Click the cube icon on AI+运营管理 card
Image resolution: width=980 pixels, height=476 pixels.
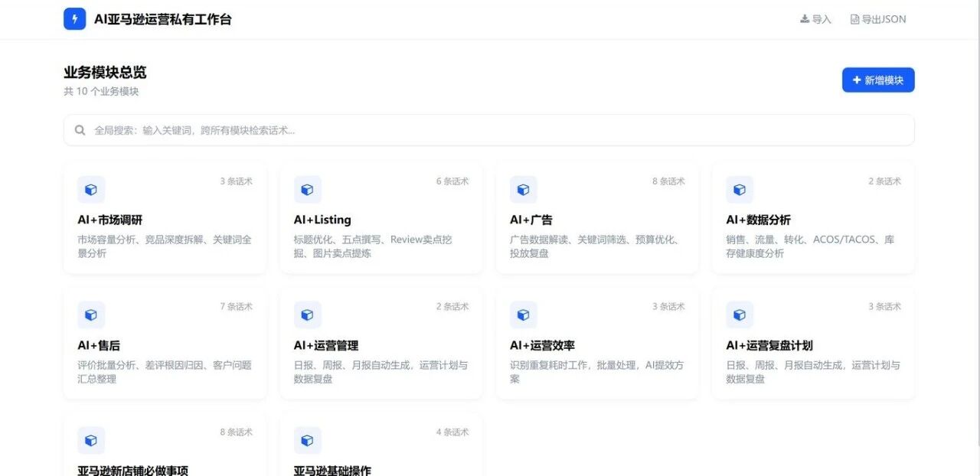[307, 315]
